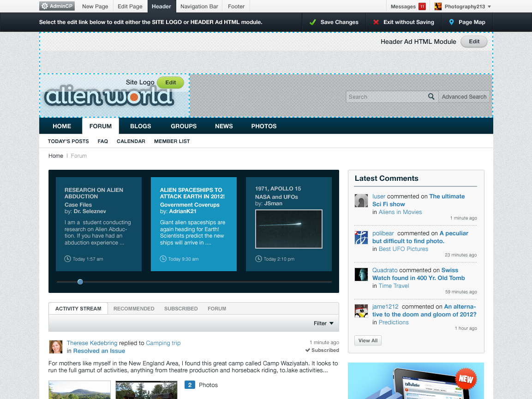Screen dimensions: 532x399
Task: Click the View All comments button
Action: click(x=368, y=340)
